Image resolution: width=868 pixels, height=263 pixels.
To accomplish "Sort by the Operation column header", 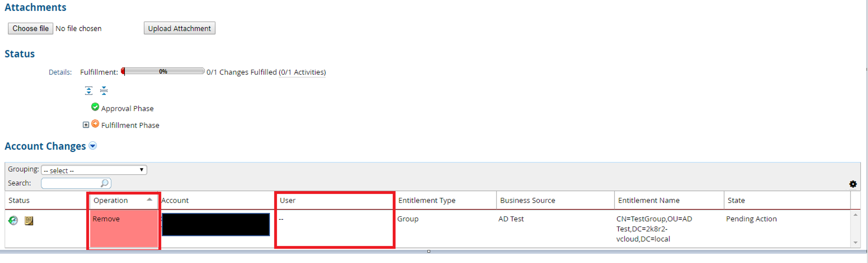I will click(110, 200).
